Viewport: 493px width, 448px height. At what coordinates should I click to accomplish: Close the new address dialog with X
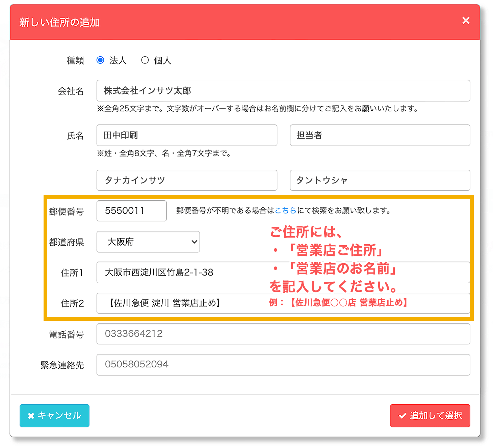pyautogui.click(x=466, y=21)
